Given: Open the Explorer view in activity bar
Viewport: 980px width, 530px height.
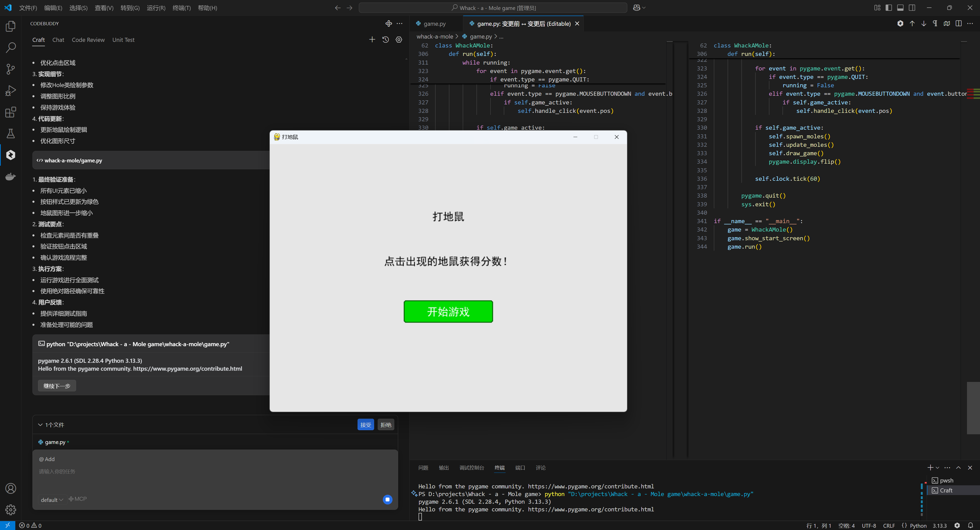Looking at the screenshot, I should [x=11, y=26].
